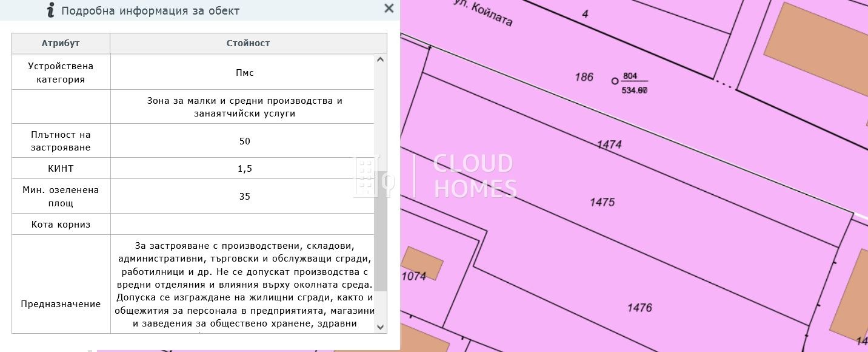The height and width of the screenshot is (352, 868).
Task: Click scrollbar down arrow in attribute table
Action: coord(381,327)
